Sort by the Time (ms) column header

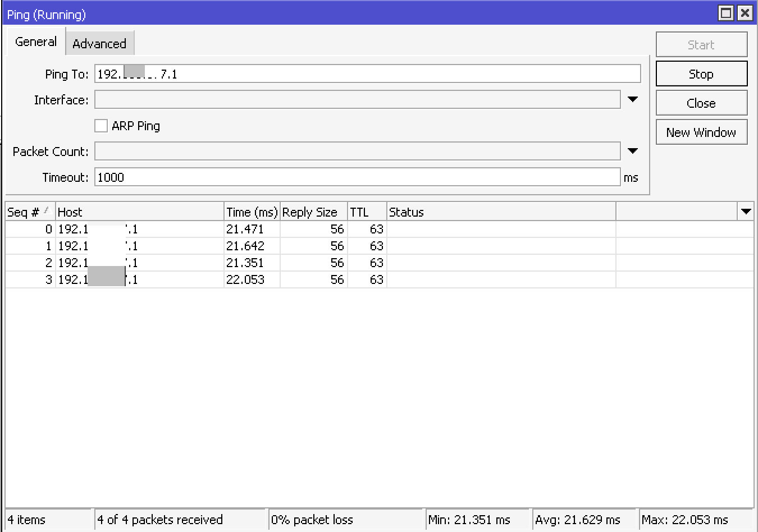[252, 212]
